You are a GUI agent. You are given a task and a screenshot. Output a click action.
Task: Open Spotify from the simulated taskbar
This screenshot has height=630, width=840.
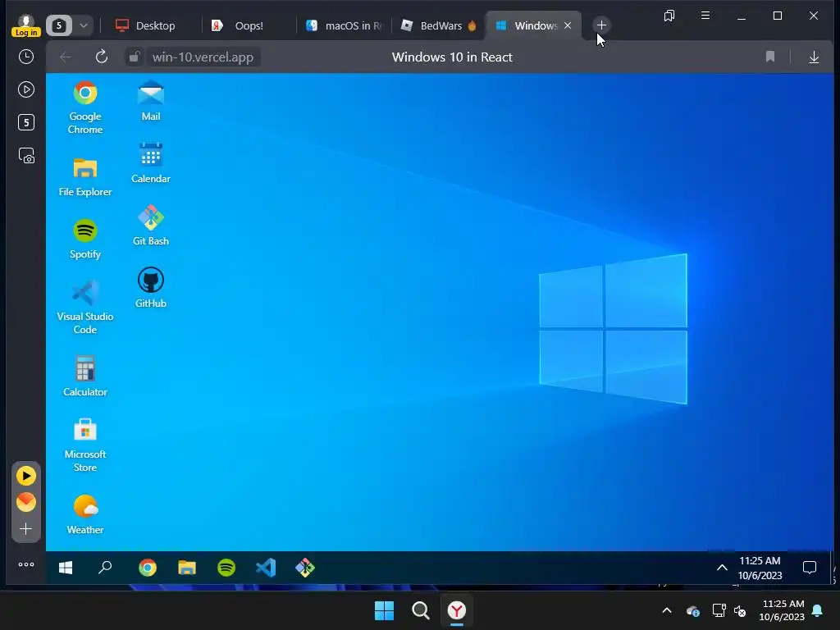click(x=226, y=568)
